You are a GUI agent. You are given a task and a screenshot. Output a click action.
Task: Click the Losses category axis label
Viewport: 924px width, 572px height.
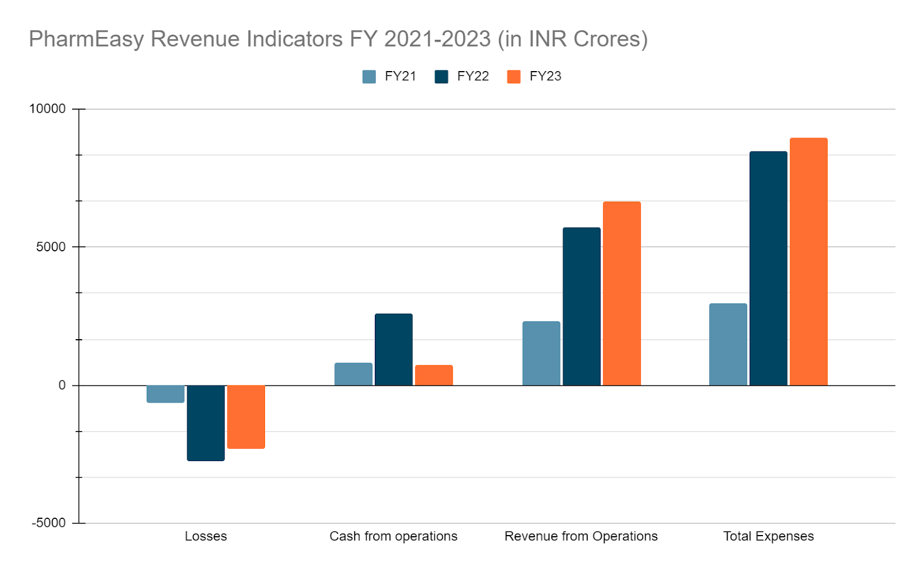point(206,536)
